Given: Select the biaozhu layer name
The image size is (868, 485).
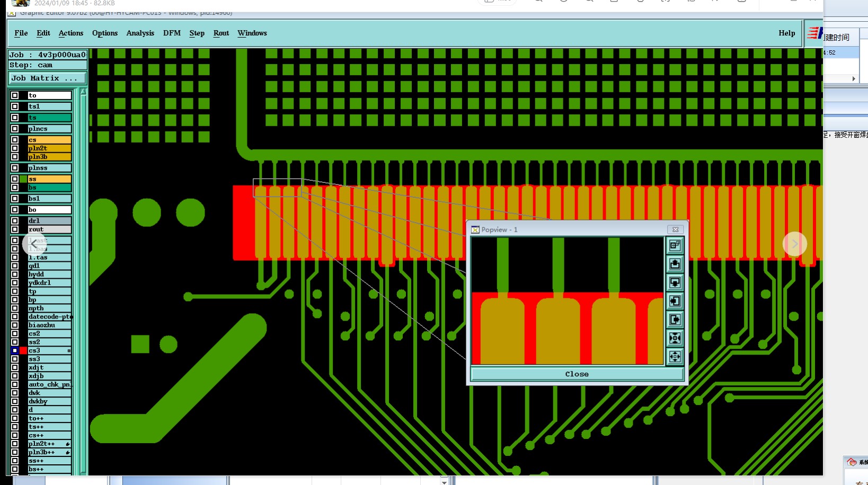Looking at the screenshot, I should coord(49,325).
